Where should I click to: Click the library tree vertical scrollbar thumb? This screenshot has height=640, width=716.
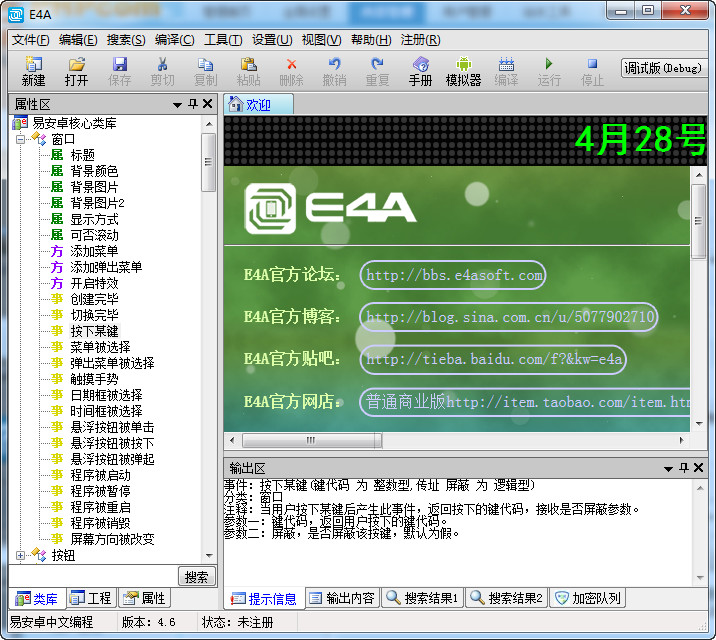click(x=209, y=162)
